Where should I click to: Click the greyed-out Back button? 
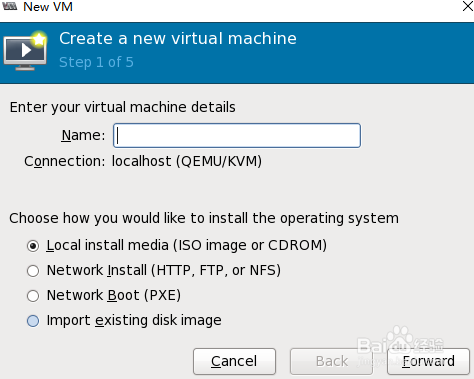click(331, 361)
